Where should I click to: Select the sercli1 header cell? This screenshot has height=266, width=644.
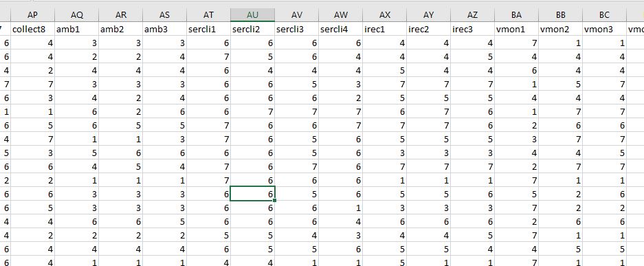(208, 29)
